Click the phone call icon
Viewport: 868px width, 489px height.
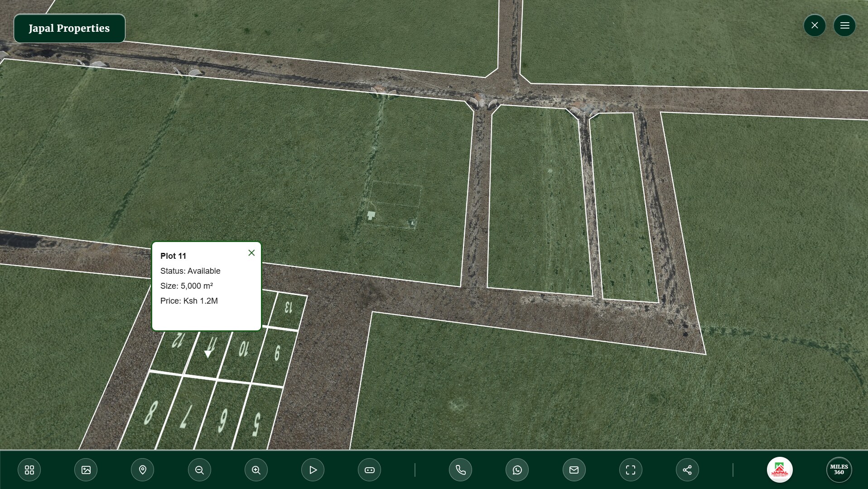click(x=460, y=470)
